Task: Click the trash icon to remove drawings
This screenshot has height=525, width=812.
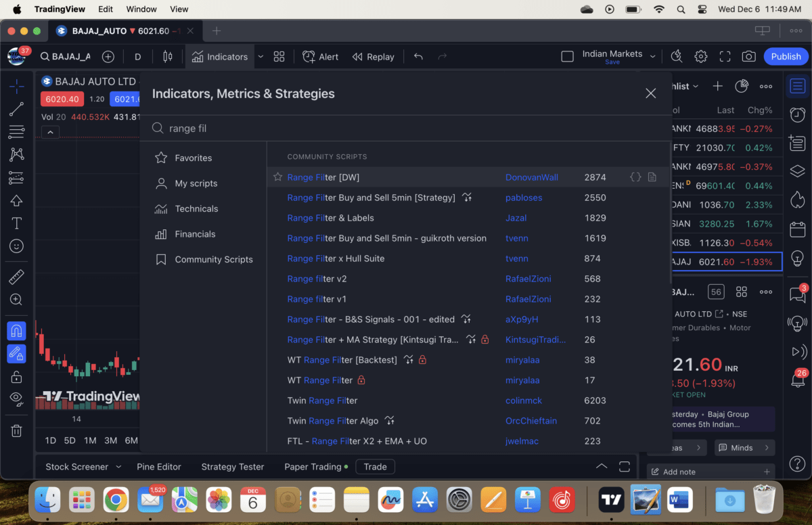Action: (x=16, y=430)
